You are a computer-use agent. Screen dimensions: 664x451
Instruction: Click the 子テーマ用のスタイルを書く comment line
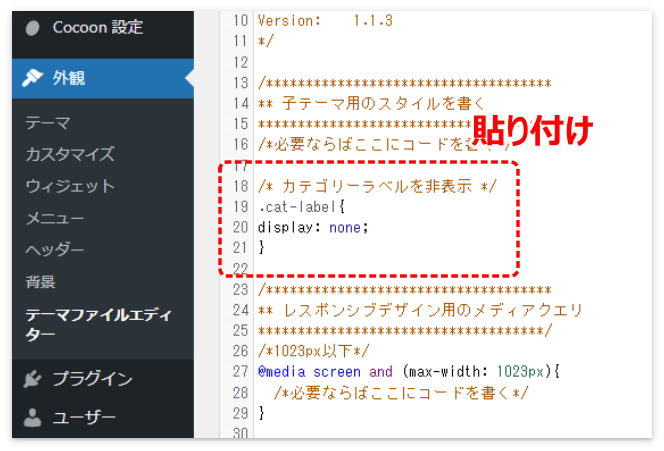[x=371, y=103]
